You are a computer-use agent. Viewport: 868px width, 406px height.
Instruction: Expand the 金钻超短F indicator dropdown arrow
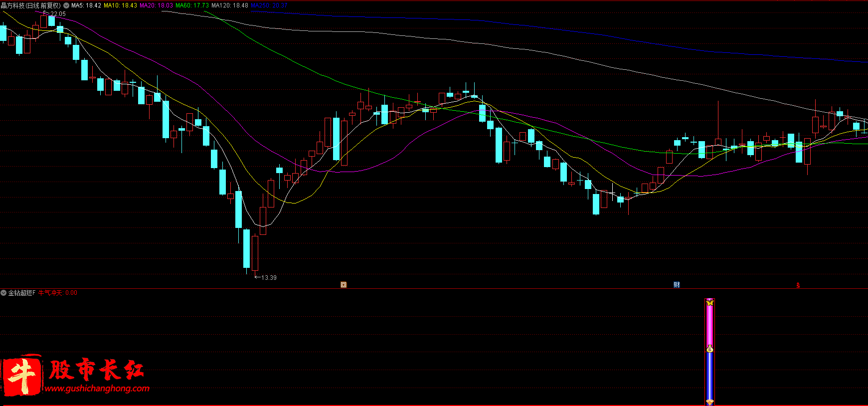[3, 293]
